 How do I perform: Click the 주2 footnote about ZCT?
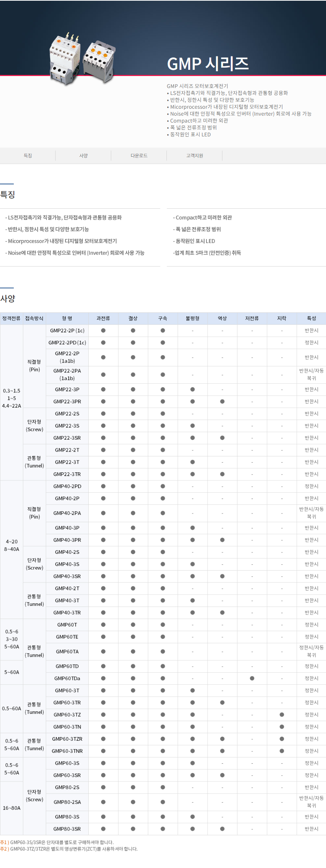[69, 849]
